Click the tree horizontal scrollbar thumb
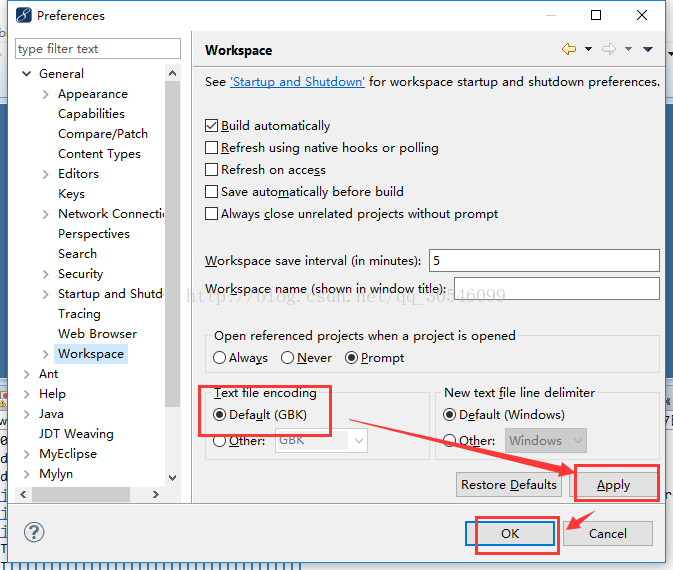673x570 pixels. pyautogui.click(x=81, y=494)
